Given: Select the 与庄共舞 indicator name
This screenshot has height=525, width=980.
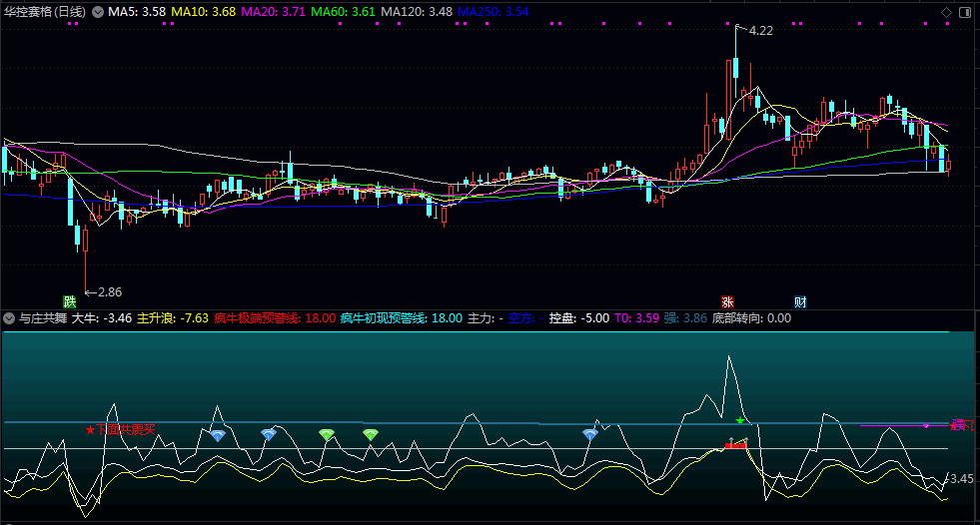Looking at the screenshot, I should (43, 318).
